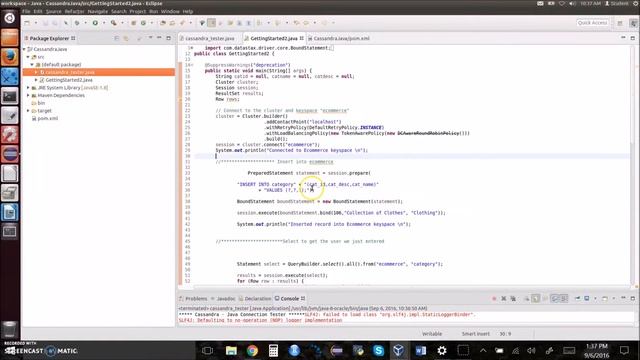Click the New Java Package toolbar icon
Image resolution: width=640 pixels, height=360 pixels.
click(133, 23)
